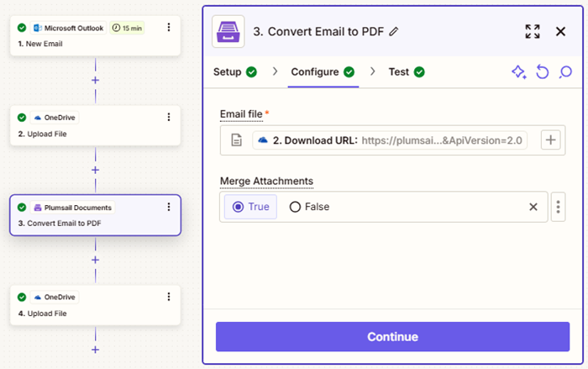Click the Merge Attachments field label
The width and height of the screenshot is (588, 369).
pyautogui.click(x=266, y=182)
